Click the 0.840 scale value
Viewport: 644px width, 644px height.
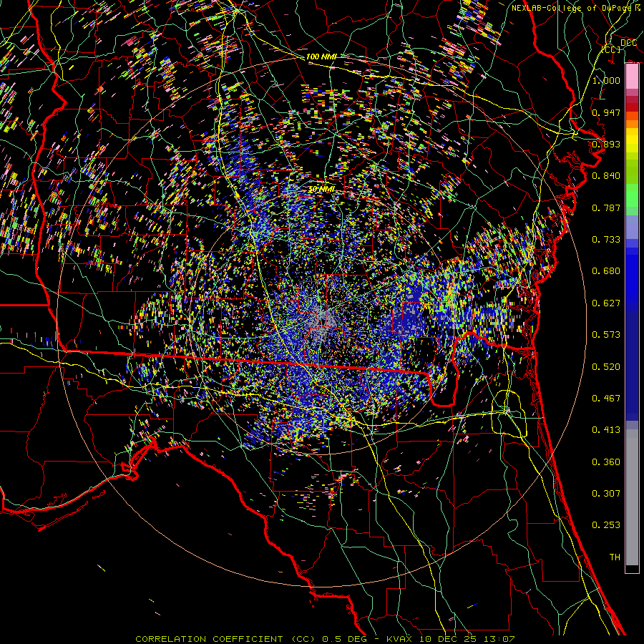pos(606,176)
